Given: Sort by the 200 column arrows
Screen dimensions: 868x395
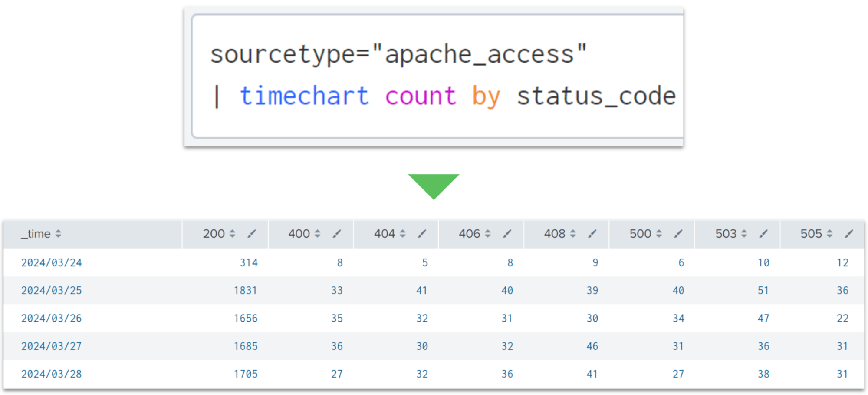Looking at the screenshot, I should [232, 234].
